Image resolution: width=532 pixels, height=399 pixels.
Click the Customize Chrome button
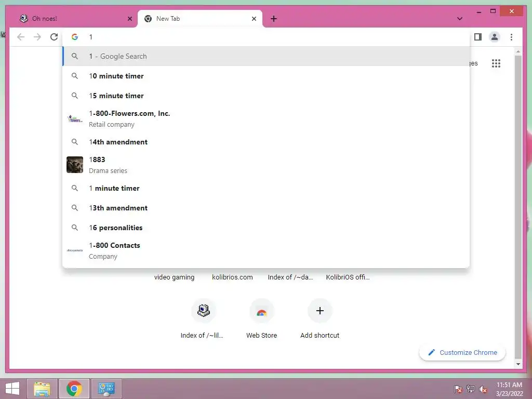pos(462,353)
